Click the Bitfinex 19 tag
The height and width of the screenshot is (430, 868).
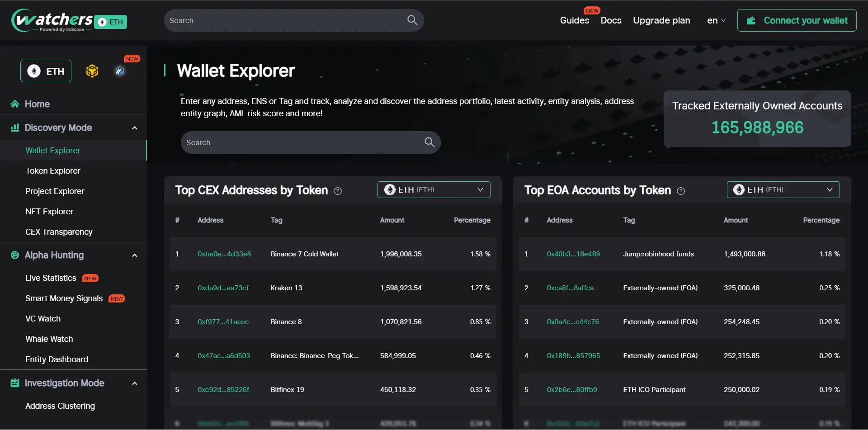pos(287,390)
